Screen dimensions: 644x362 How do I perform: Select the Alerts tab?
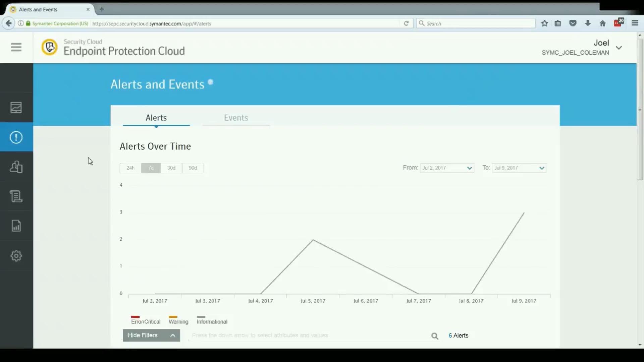click(x=156, y=118)
